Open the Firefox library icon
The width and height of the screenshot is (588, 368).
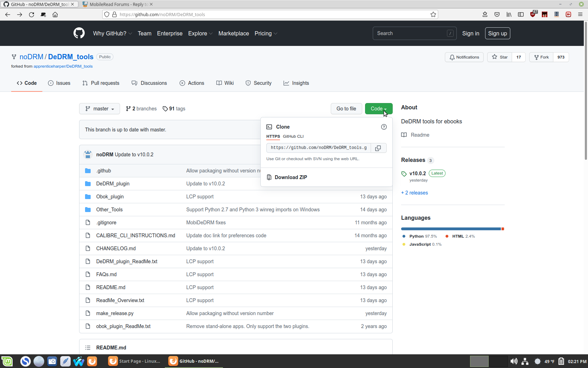click(509, 14)
